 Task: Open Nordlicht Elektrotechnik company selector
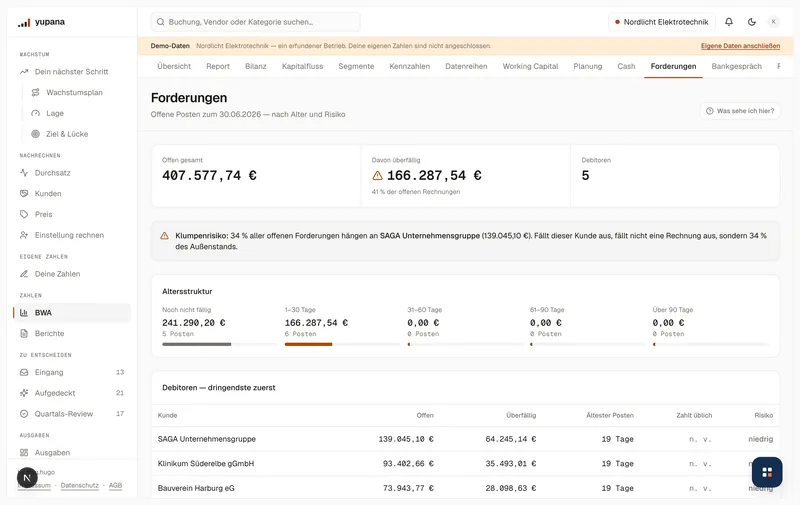pyautogui.click(x=662, y=22)
